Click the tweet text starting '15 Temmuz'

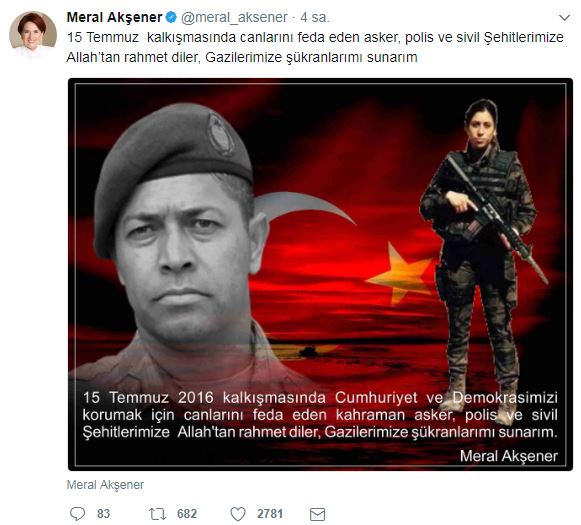tap(315, 47)
